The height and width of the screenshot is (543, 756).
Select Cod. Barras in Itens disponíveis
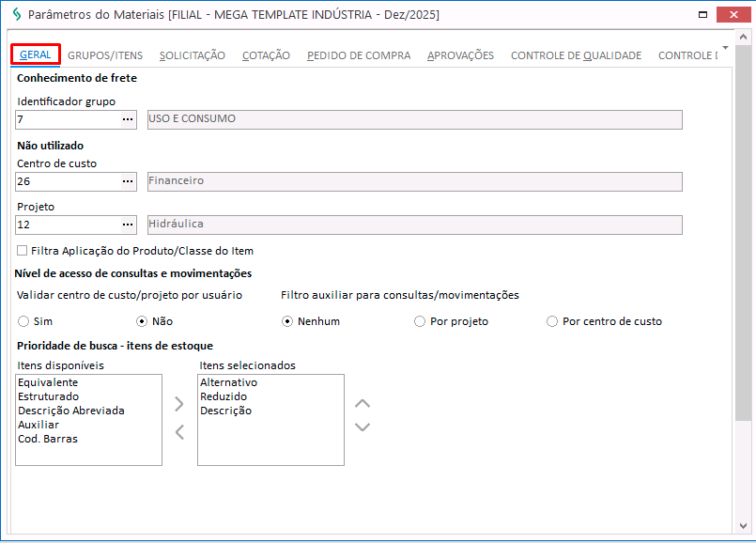click(x=48, y=439)
